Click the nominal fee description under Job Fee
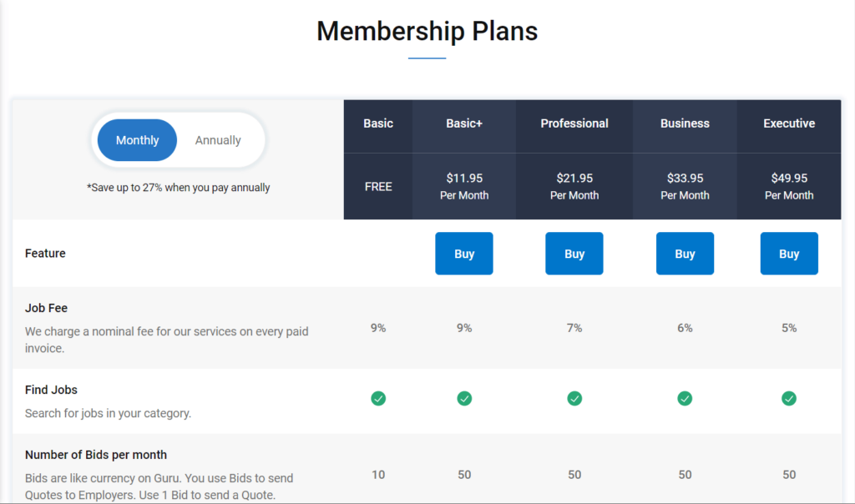 click(167, 340)
